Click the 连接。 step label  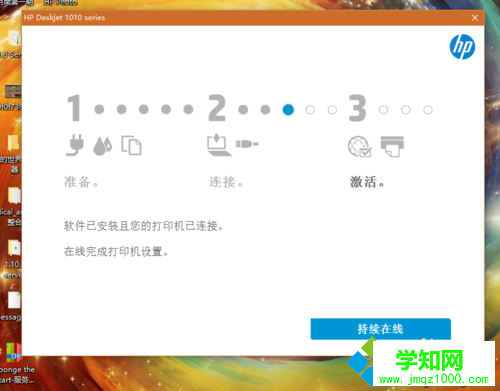(226, 182)
